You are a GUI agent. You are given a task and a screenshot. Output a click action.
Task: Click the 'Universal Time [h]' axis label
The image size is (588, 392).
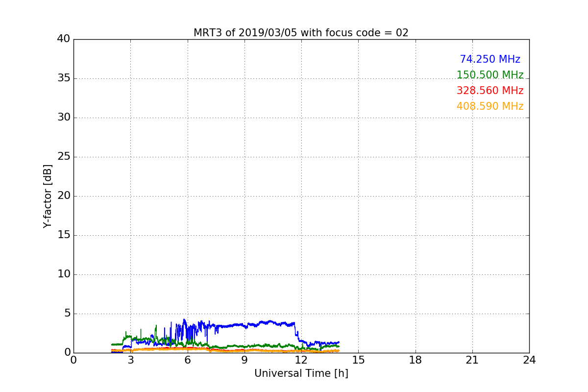click(x=301, y=373)
